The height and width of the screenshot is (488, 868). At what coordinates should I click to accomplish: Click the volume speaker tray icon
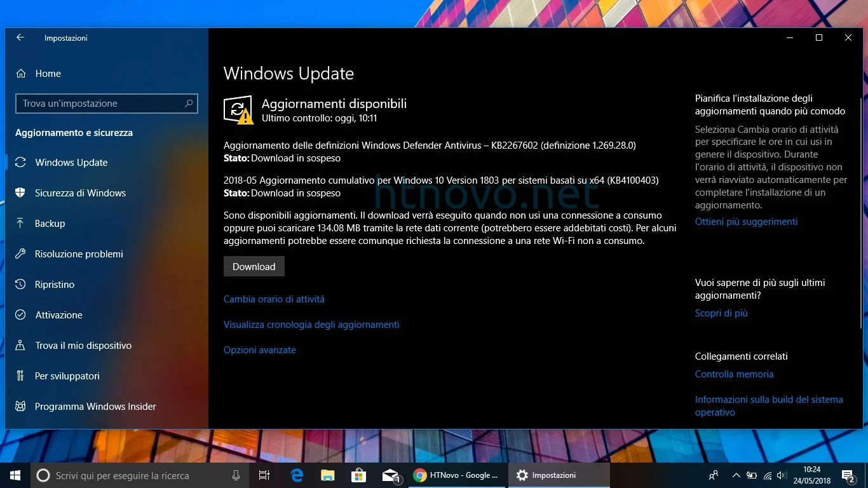782,475
